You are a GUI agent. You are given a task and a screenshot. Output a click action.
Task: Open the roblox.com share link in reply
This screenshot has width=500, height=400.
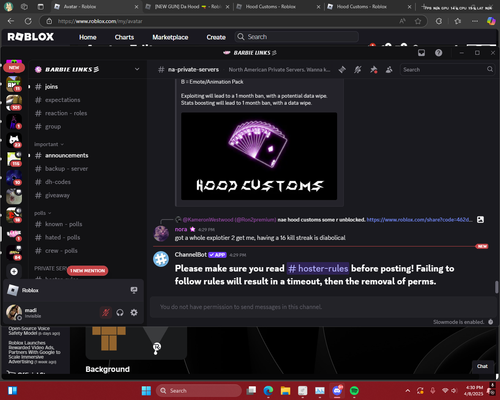click(419, 220)
